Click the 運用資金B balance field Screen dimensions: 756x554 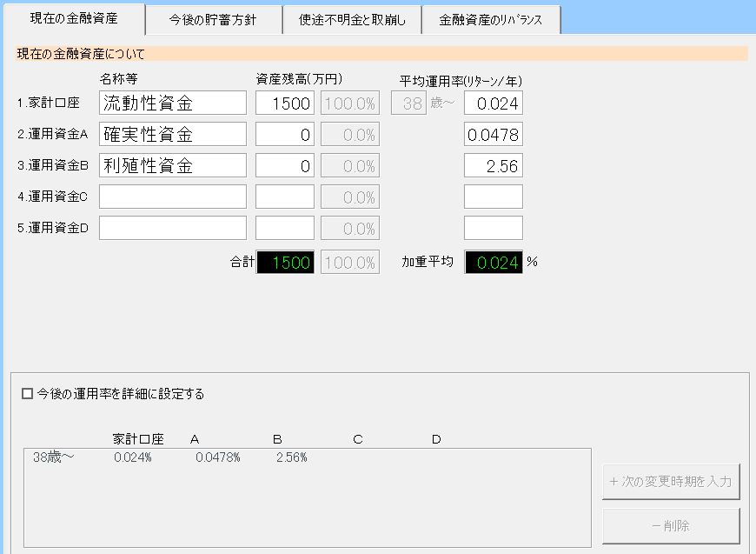[x=285, y=166]
